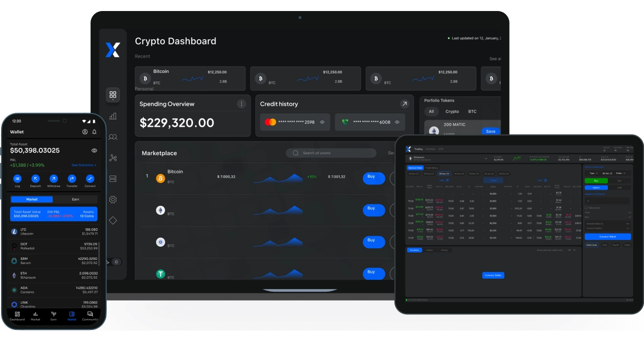Image resolution: width=644 pixels, height=341 pixels.
Task: Expand the Ethereum contract selector dropdown
Action: pyautogui.click(x=486, y=158)
